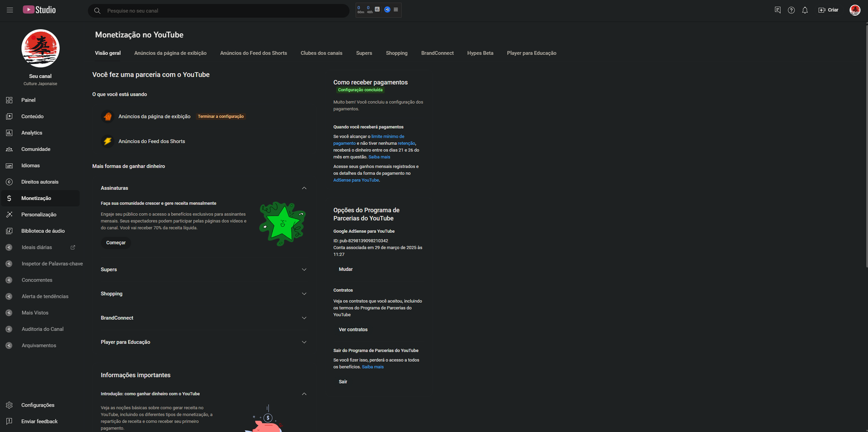Click the Direitos autorais copyright icon

(x=9, y=182)
